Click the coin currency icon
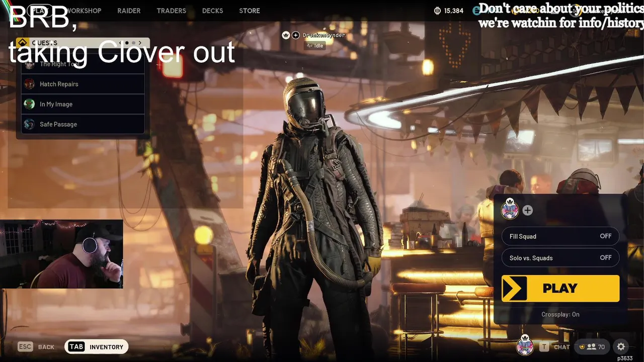644x362 pixels. [x=437, y=11]
